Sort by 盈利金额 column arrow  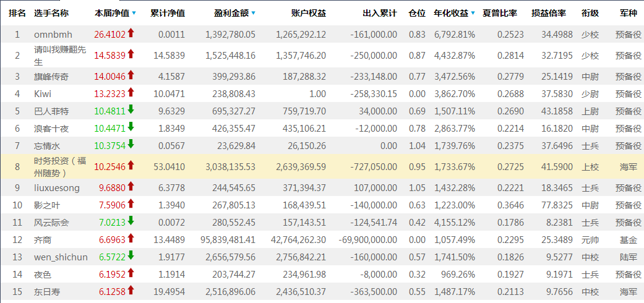click(253, 14)
